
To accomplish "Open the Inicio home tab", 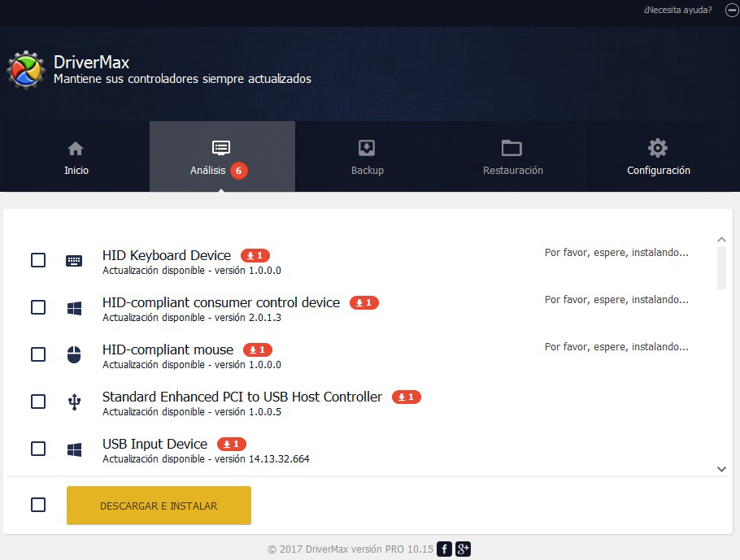I will 76,157.
